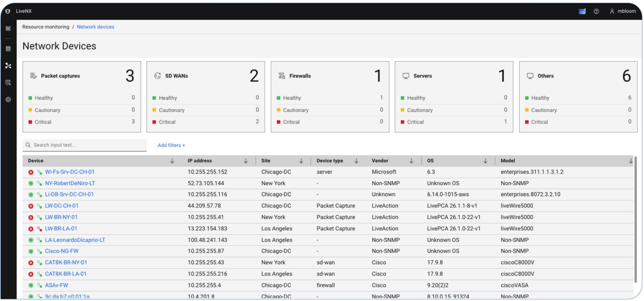Click healthy status icon for NY-RobertDeNiro-LT
This screenshot has width=644, height=301.
(31, 183)
